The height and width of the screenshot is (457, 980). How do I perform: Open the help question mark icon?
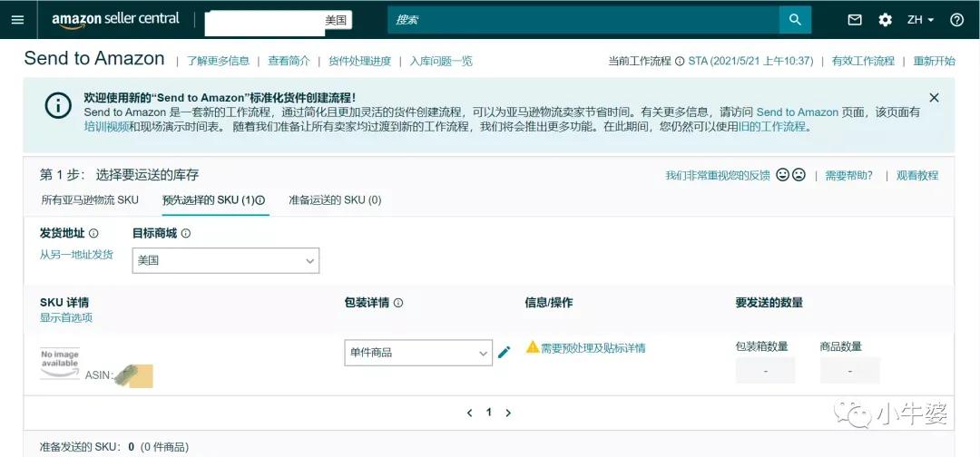(x=957, y=20)
